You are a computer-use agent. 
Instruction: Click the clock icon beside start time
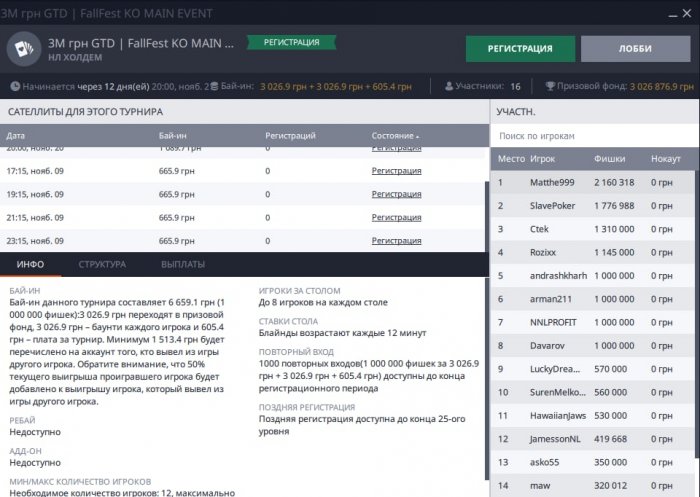[x=15, y=86]
